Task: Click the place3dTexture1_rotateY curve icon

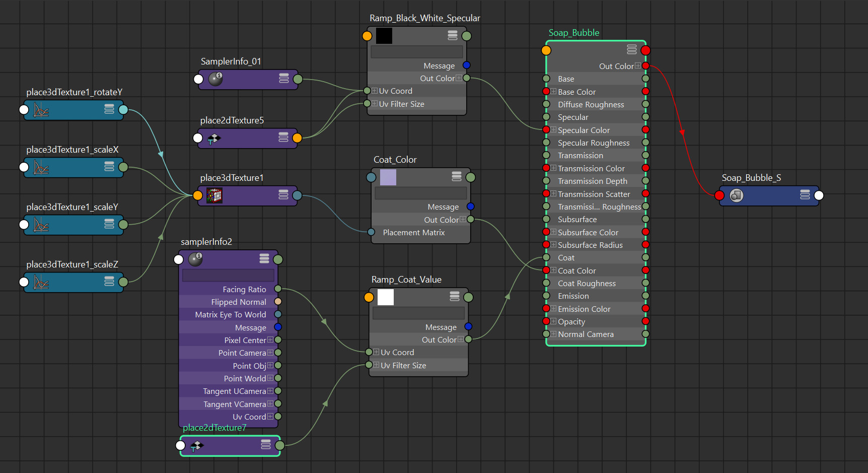Action: tap(40, 110)
